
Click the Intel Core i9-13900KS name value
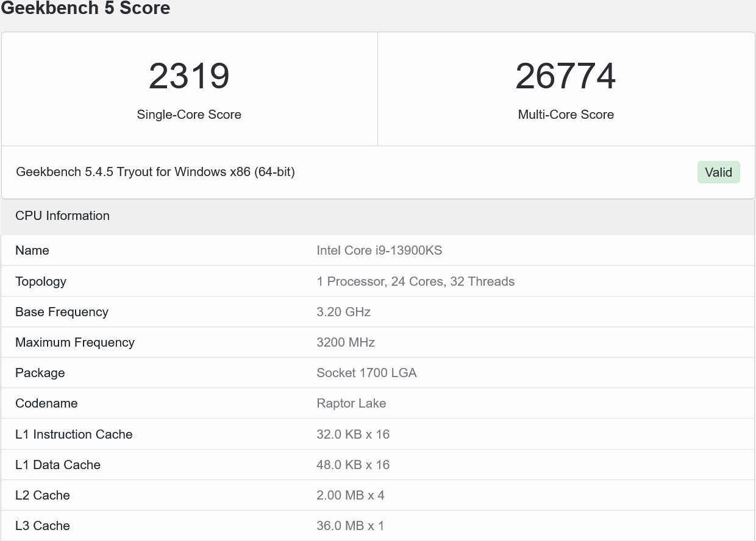pyautogui.click(x=379, y=250)
